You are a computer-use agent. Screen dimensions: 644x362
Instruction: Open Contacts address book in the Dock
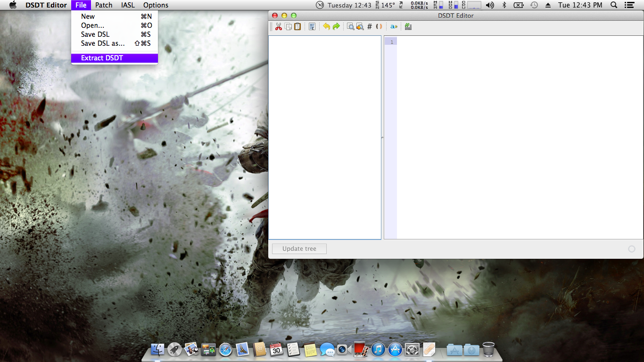coord(259,349)
